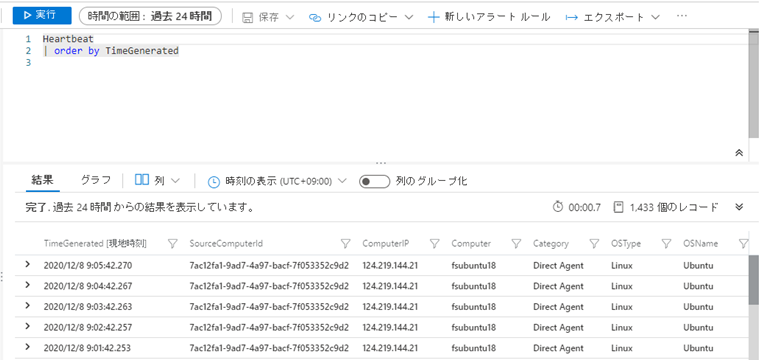
Task: Expand the エクスポート dropdown chevron
Action: (x=655, y=18)
